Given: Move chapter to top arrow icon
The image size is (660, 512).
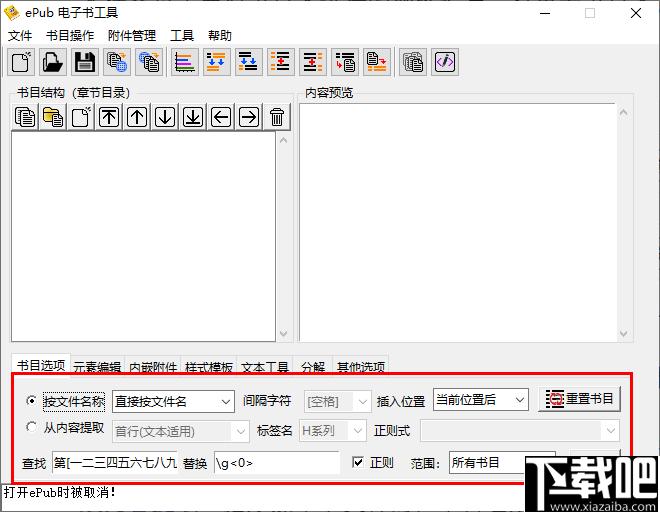Looking at the screenshot, I should click(x=109, y=117).
